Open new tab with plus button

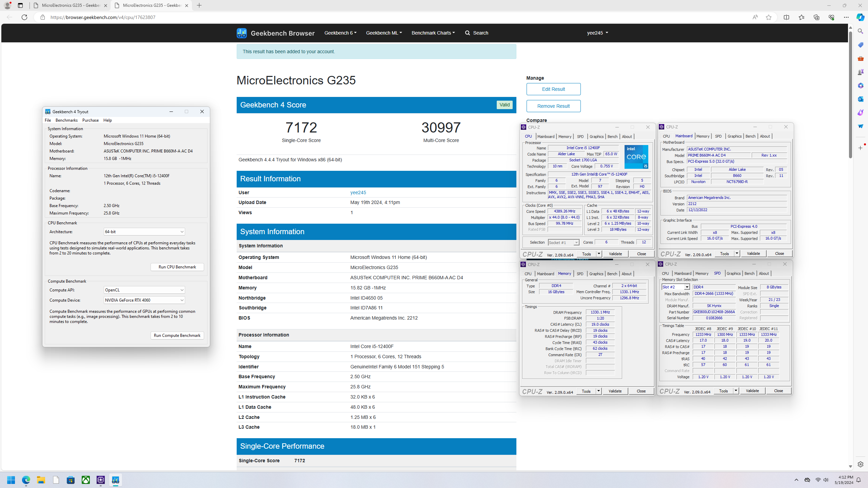tap(199, 5)
